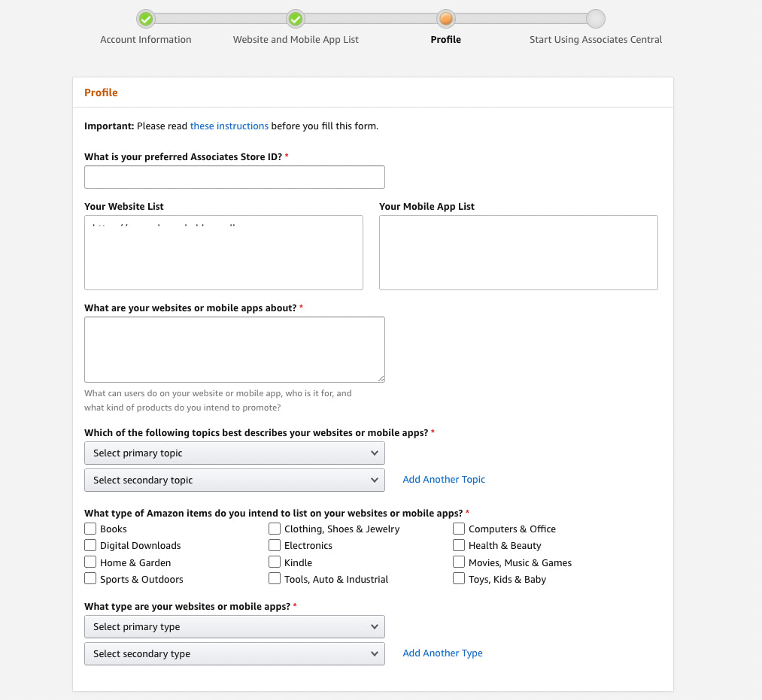This screenshot has width=762, height=700.
Task: Click the Start Using Associates Central step circle
Action: pyautogui.click(x=595, y=19)
